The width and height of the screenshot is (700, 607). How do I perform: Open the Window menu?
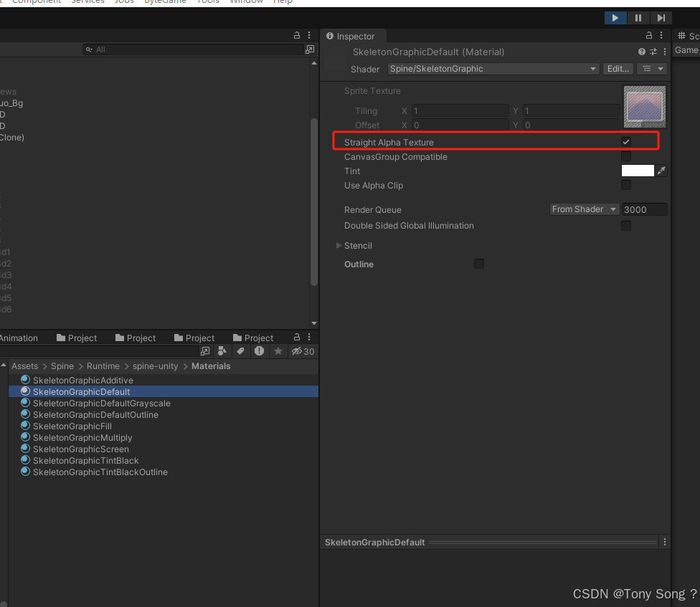(247, 2)
